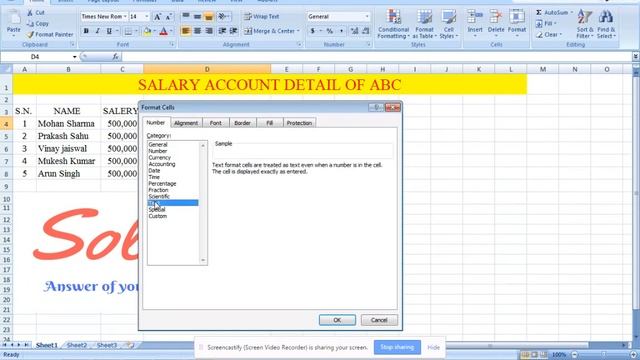Switch to the Fill tab in Format Cells
Screen dimensions: 640x360
(269, 123)
